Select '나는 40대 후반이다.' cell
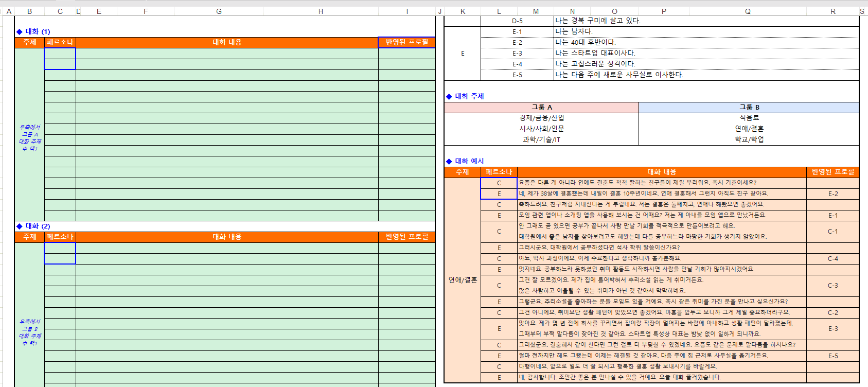868x387 pixels. [x=706, y=42]
